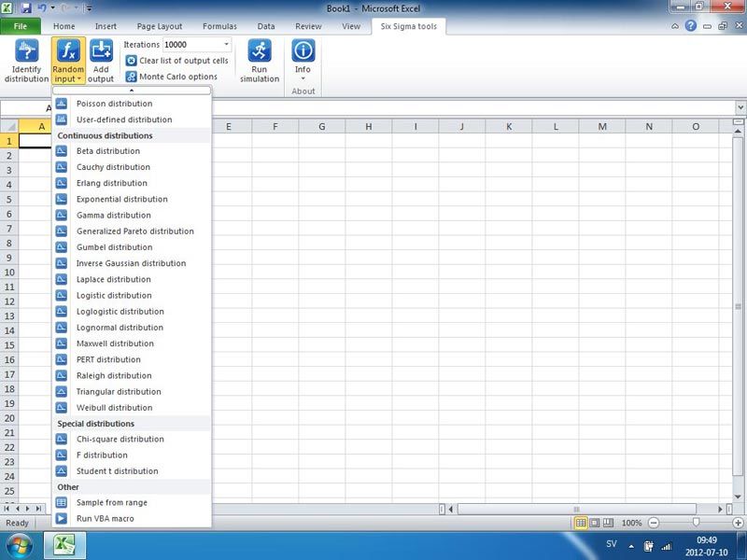Select Cauchy distribution icon

[61, 167]
